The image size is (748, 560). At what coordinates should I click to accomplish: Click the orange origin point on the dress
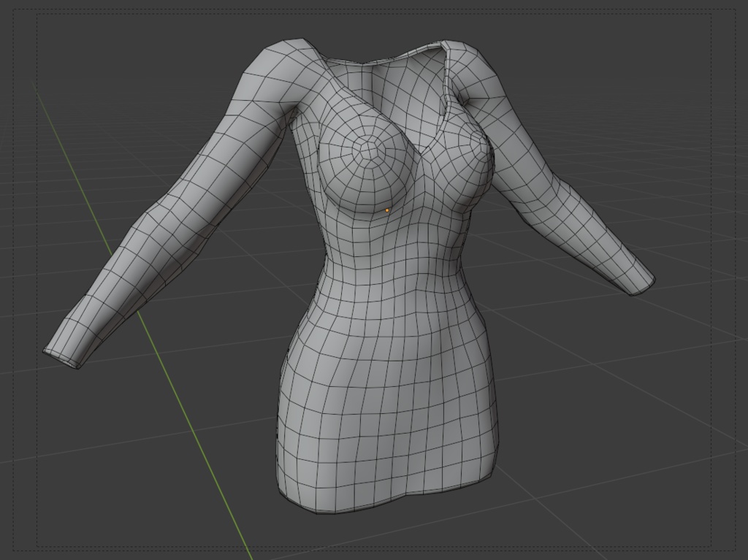coord(387,210)
